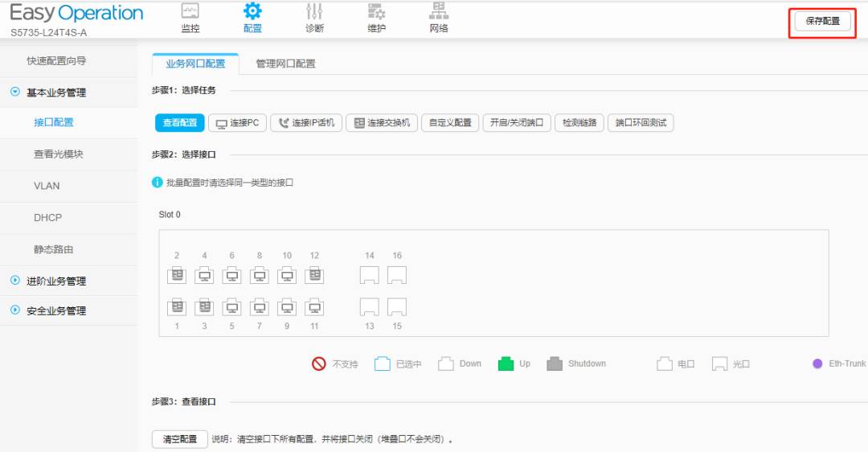Switch to 业务网口配置 tab
Viewport: 868px width, 452px height.
point(195,64)
